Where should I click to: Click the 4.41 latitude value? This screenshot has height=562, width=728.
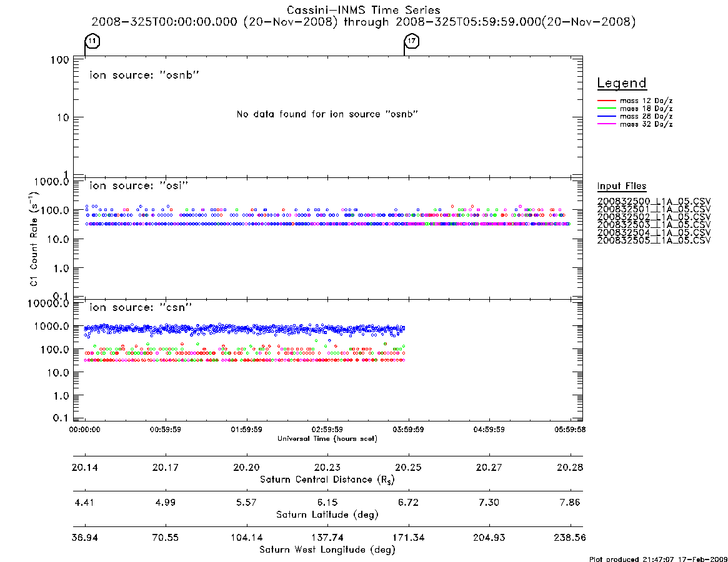[x=84, y=503]
